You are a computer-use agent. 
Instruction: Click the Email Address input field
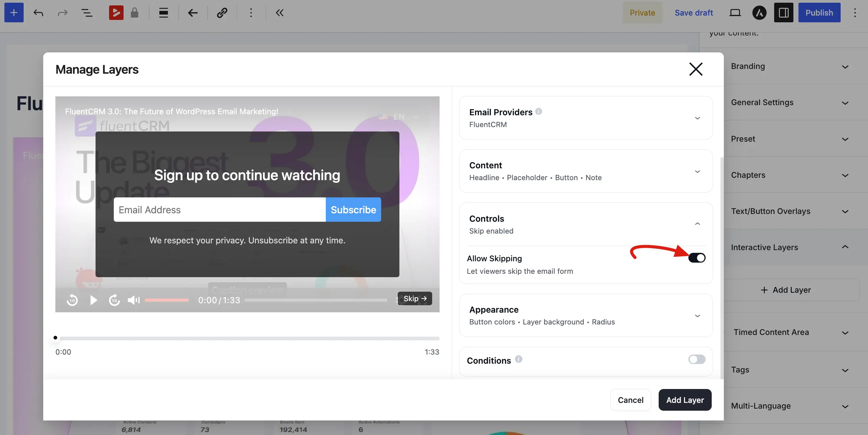pyautogui.click(x=220, y=210)
